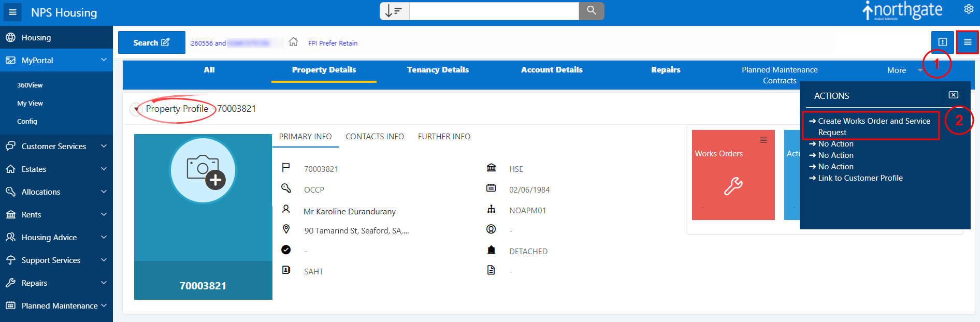Go to the Repairs tab
The image size is (980, 322).
tap(666, 70)
